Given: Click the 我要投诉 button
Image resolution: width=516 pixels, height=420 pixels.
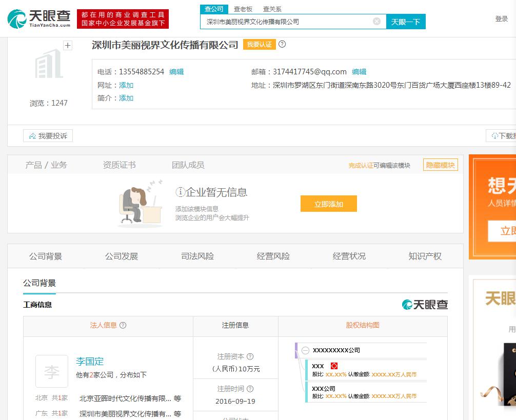Looking at the screenshot, I should (48, 136).
